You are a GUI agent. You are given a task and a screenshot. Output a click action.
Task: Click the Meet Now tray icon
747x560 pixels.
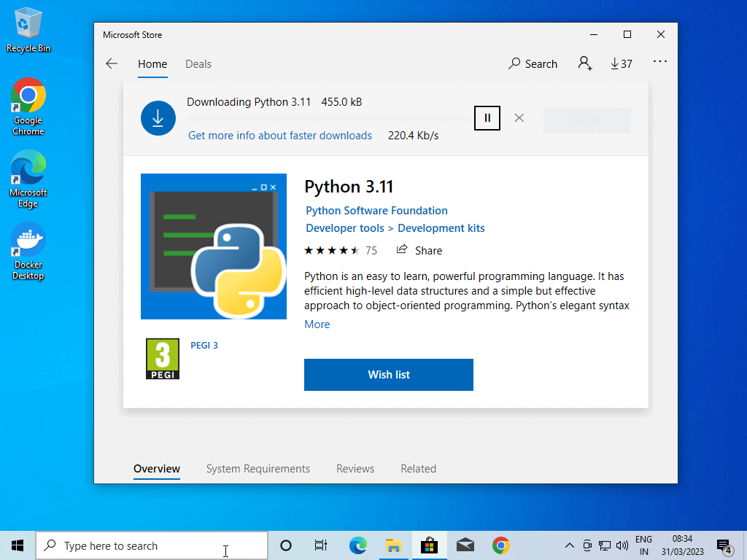coord(587,545)
